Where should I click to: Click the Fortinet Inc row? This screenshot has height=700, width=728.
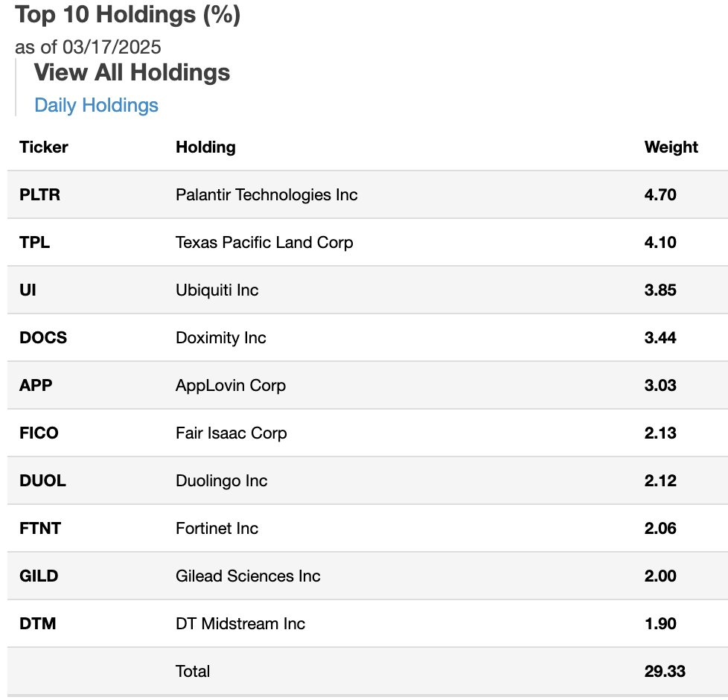point(217,528)
